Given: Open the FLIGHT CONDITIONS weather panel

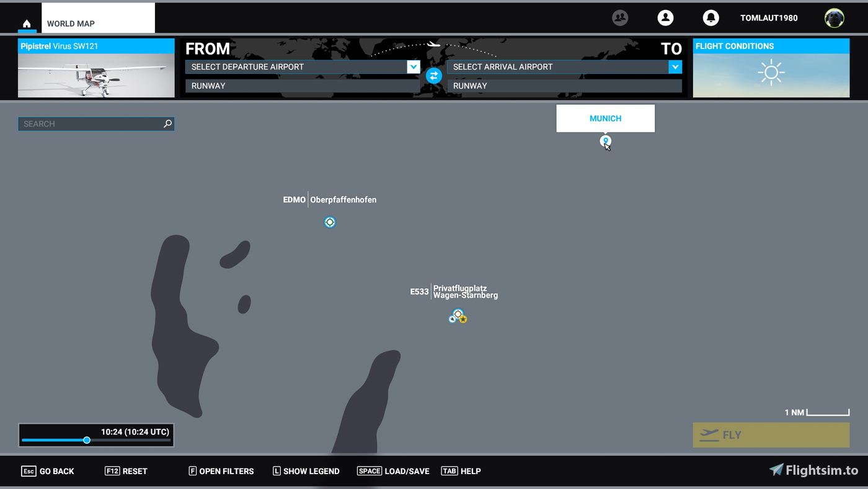Looking at the screenshot, I should tap(771, 68).
